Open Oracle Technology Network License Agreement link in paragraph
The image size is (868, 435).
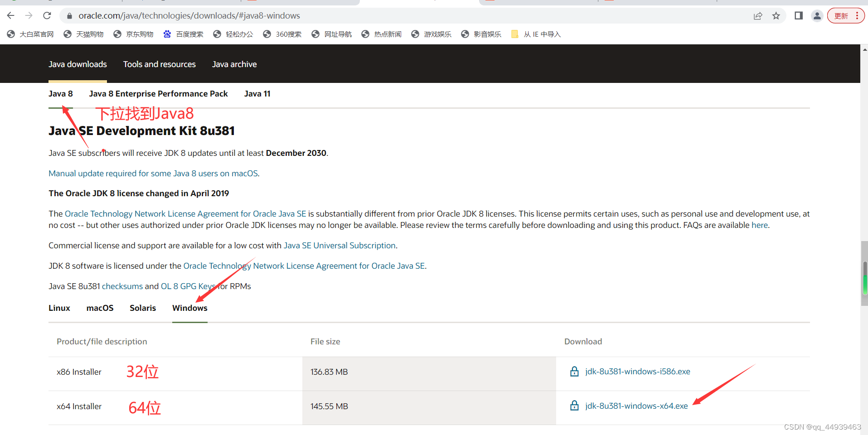pos(185,214)
